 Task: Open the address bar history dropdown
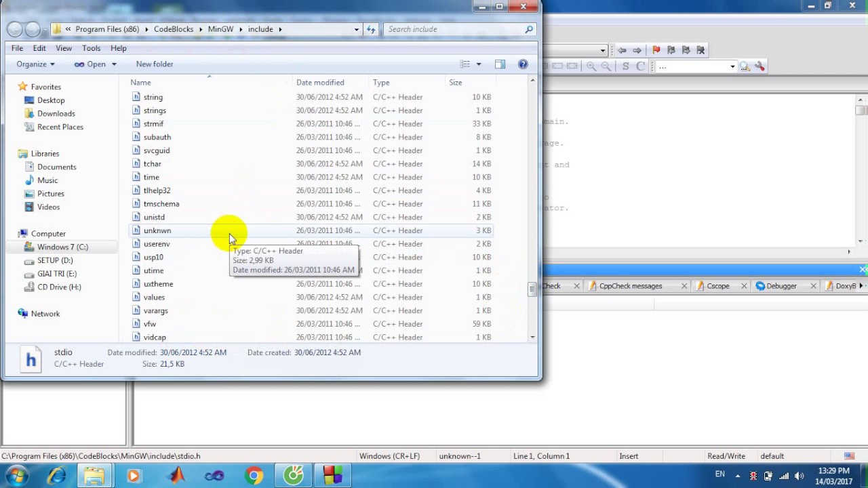pyautogui.click(x=356, y=29)
